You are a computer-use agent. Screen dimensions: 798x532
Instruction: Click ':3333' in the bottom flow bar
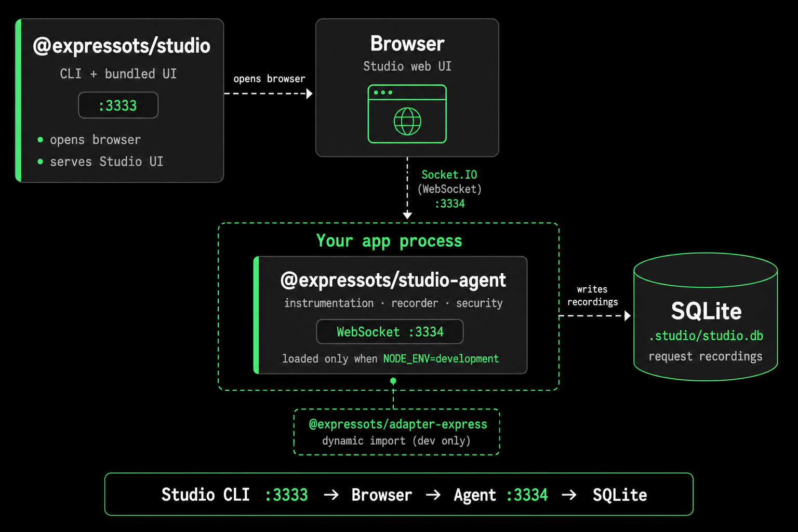(286, 495)
